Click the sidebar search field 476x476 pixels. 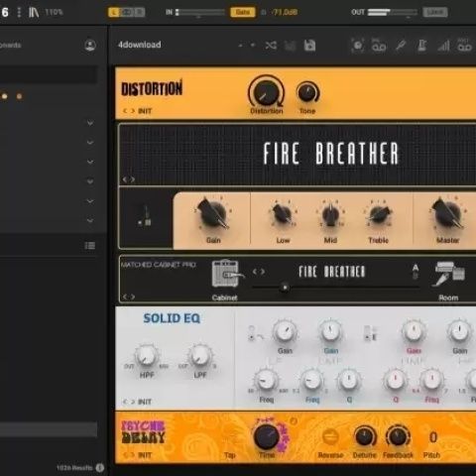coord(49,74)
